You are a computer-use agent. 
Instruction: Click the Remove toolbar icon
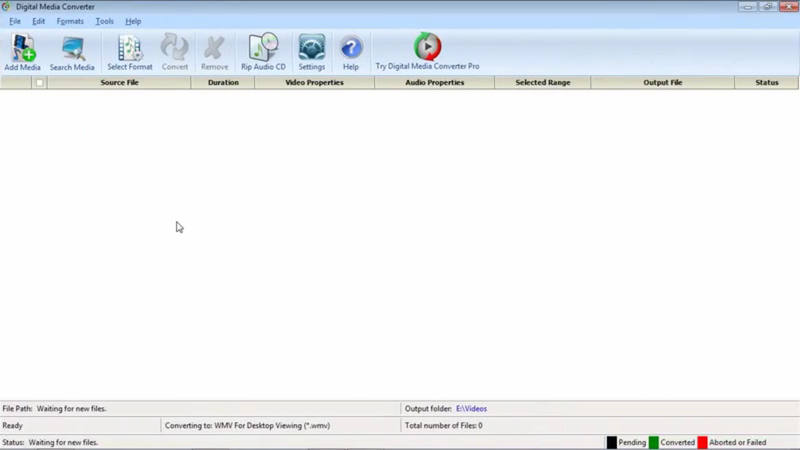pos(214,52)
